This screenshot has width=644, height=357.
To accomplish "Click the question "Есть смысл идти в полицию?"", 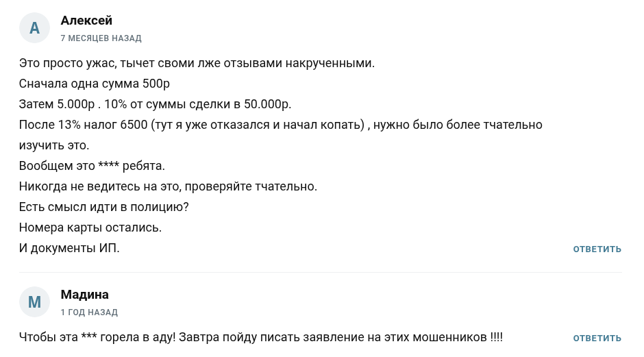I will point(103,207).
